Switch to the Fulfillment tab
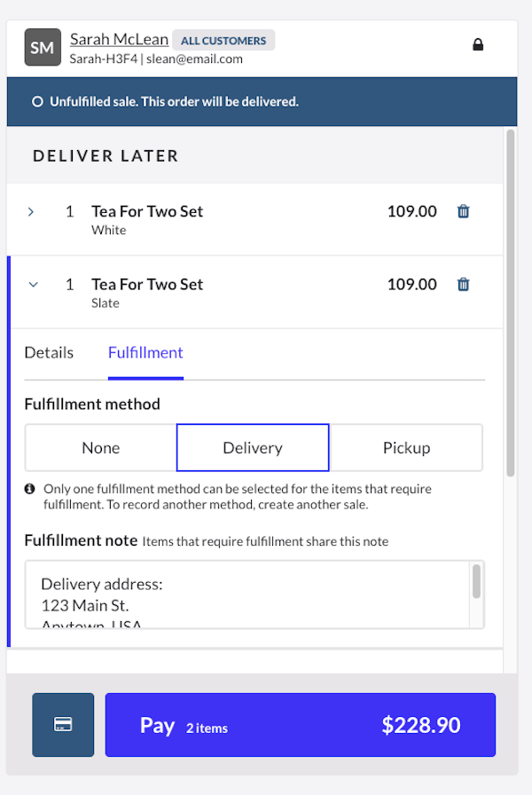Viewport: 532px width, 795px height. (x=145, y=352)
